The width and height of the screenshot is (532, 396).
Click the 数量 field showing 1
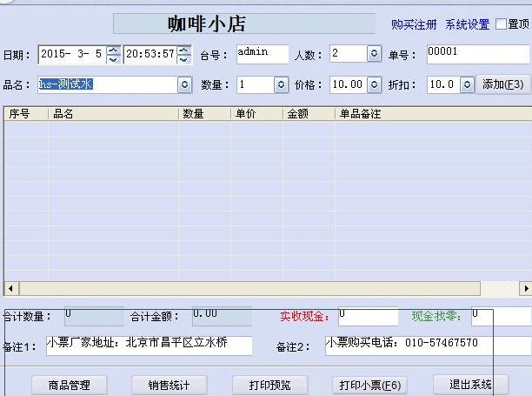[256, 84]
